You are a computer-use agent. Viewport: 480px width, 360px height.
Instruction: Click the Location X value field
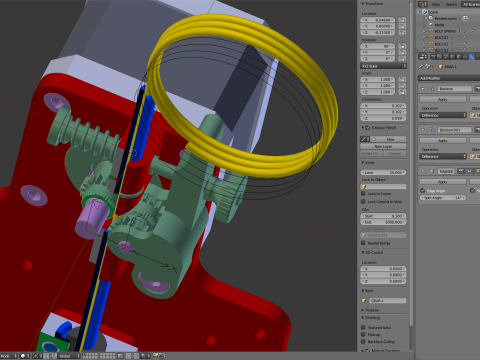[x=378, y=20]
